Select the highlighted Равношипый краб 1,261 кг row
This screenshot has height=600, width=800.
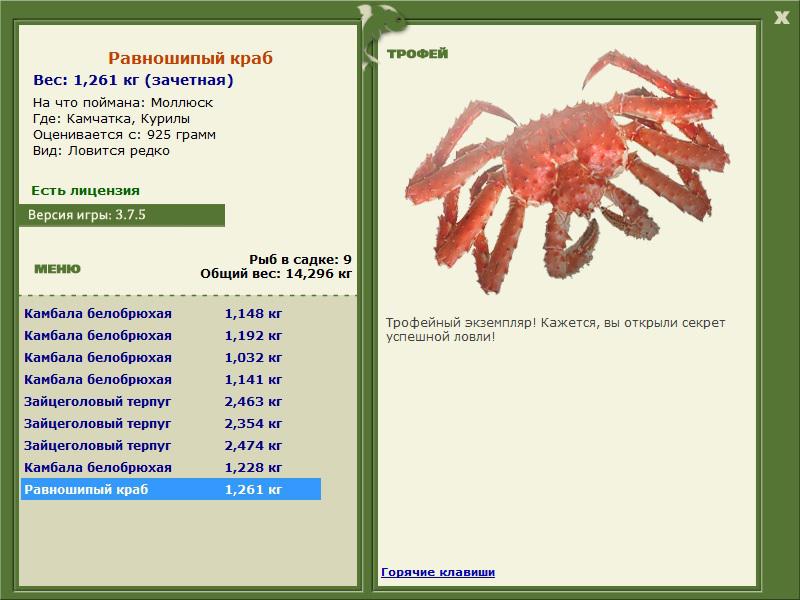pyautogui.click(x=170, y=489)
